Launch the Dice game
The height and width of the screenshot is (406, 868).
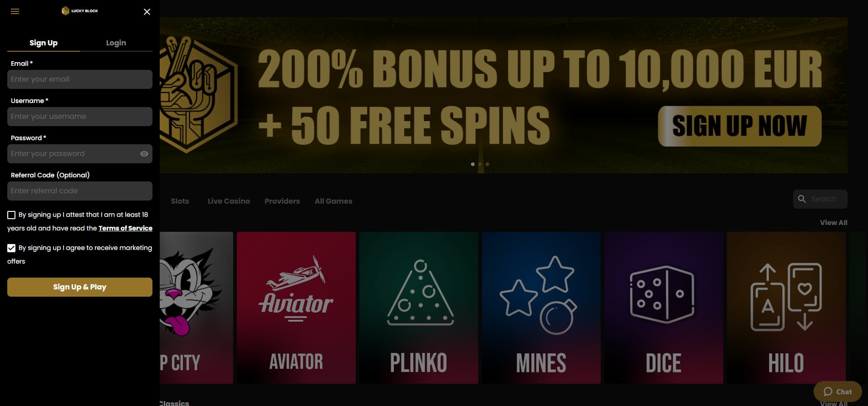click(x=664, y=308)
